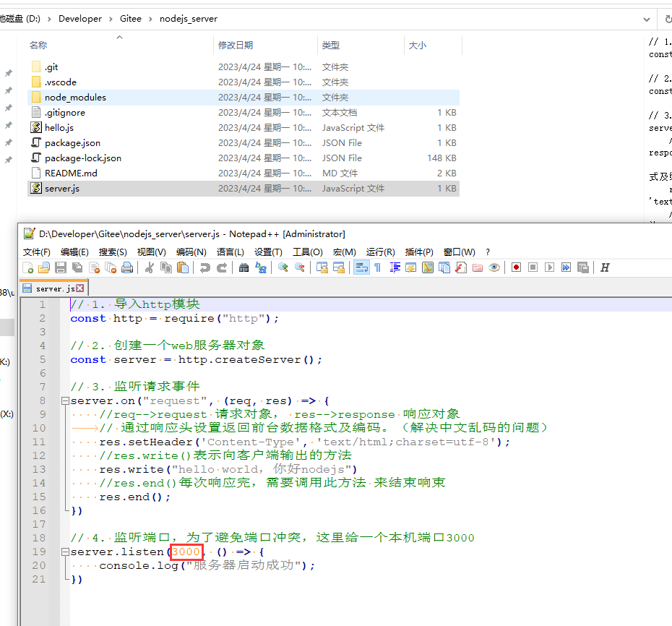The width and height of the screenshot is (672, 626).
Task: Toggle show all characters (¶) button
Action: (377, 267)
